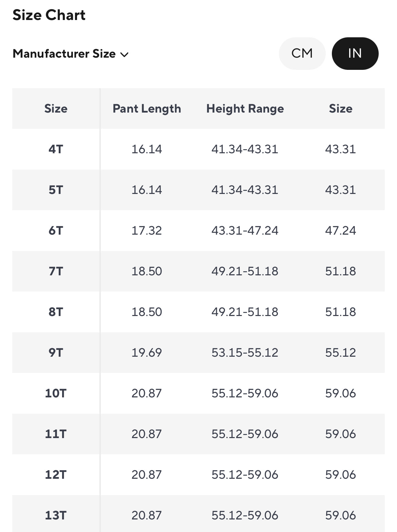Select the 8T size row label
This screenshot has width=397, height=532.
click(56, 312)
